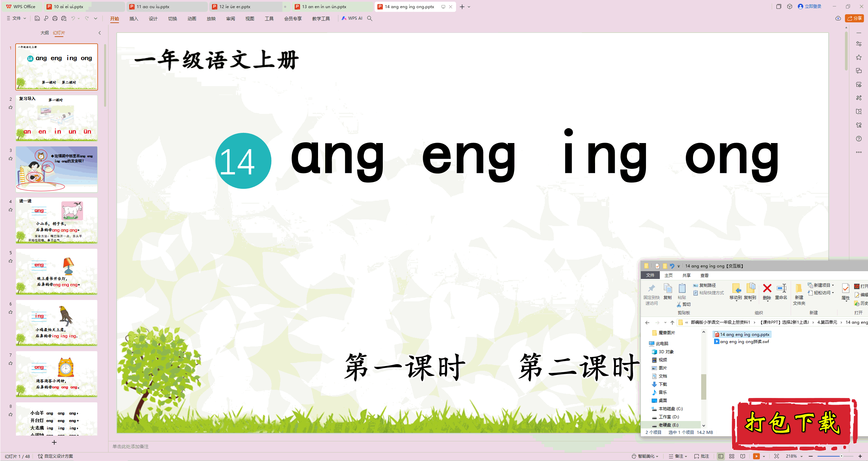Click the tools wrench icon in right sidebar
The width and height of the screenshot is (868, 461).
(x=859, y=98)
